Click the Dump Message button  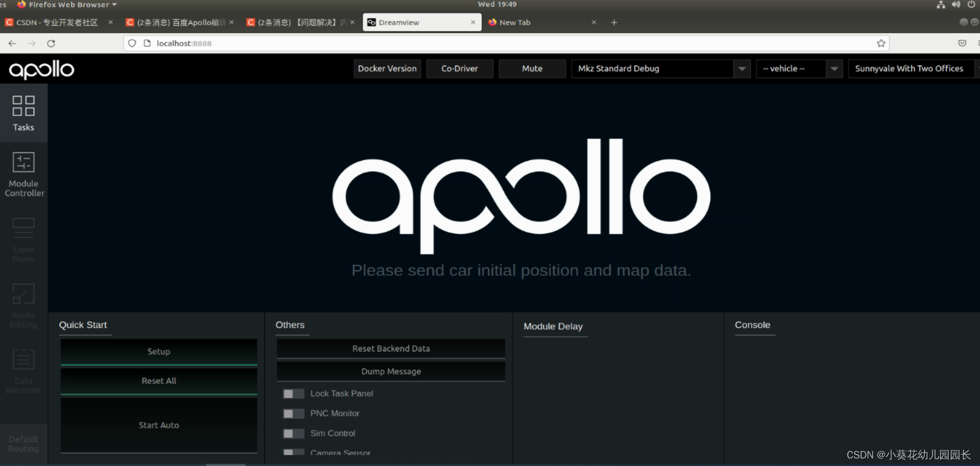391,371
